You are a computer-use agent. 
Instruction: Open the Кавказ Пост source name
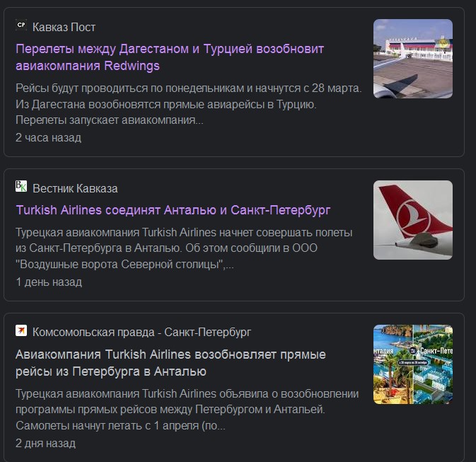tap(64, 27)
